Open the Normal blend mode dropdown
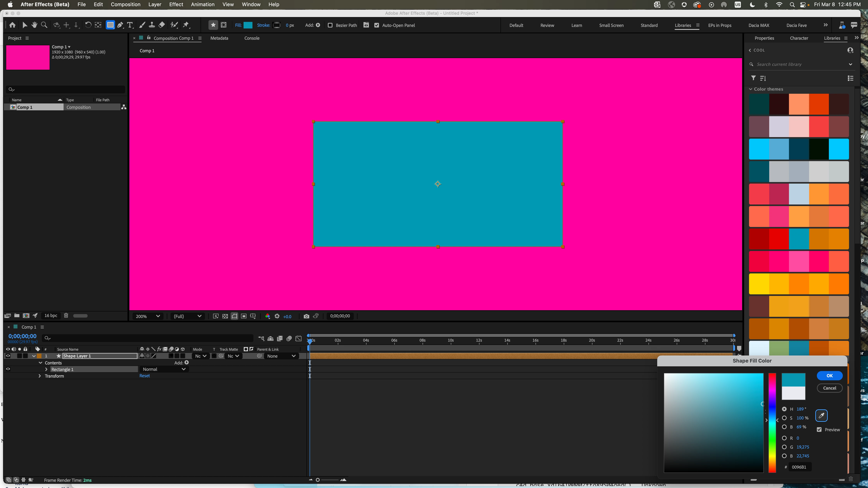Image resolution: width=868 pixels, height=488 pixels. 164,369
